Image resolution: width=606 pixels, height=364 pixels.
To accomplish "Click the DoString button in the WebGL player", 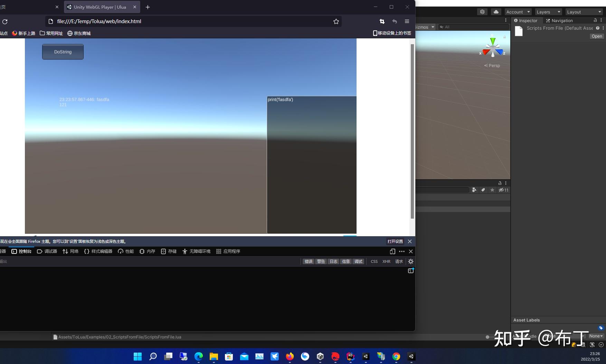I will (x=63, y=51).
